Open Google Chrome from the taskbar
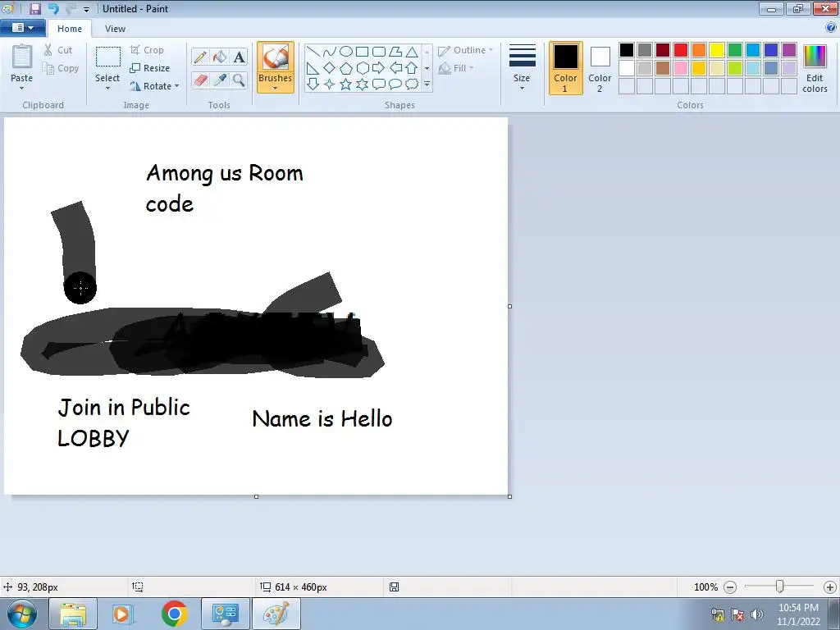 [x=174, y=614]
